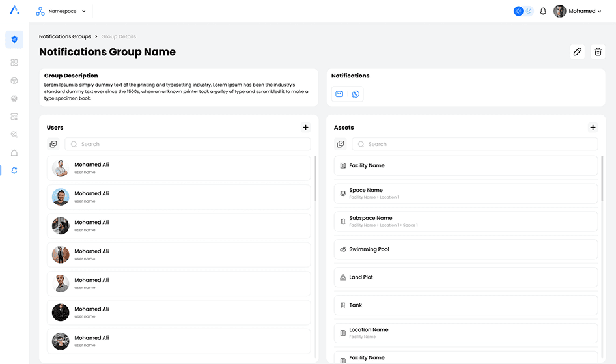Screen dimensions: 616x364
Task: Switch to dark mode with moon toggle
Action: coord(529,11)
